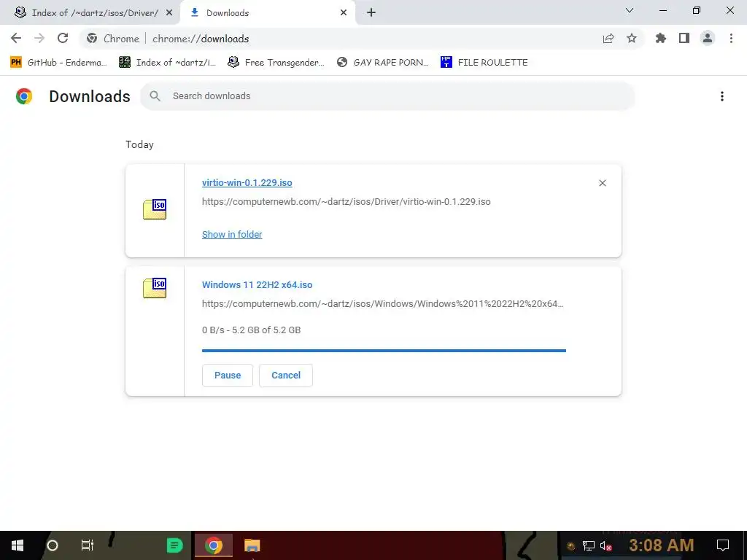The height and width of the screenshot is (560, 747).
Task: Close the Downloads tab
Action: [x=344, y=13]
